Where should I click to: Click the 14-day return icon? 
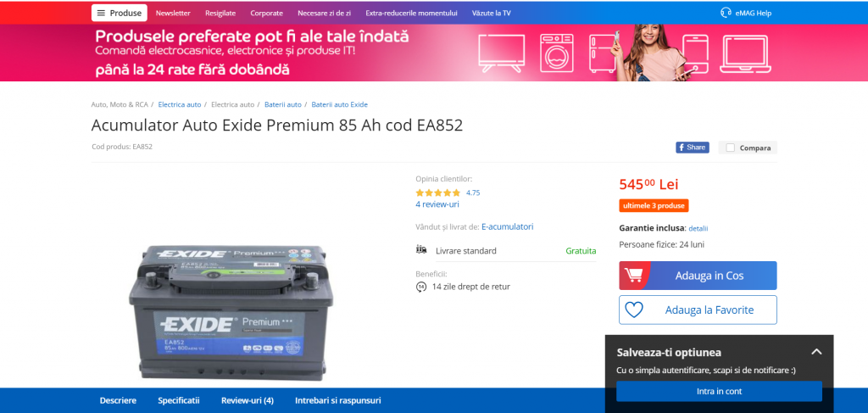pyautogui.click(x=421, y=287)
